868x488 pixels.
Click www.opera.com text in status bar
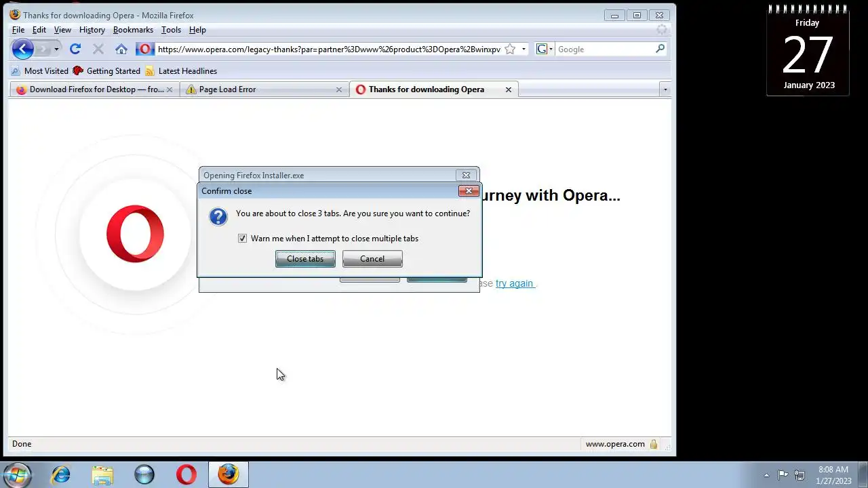tap(615, 444)
